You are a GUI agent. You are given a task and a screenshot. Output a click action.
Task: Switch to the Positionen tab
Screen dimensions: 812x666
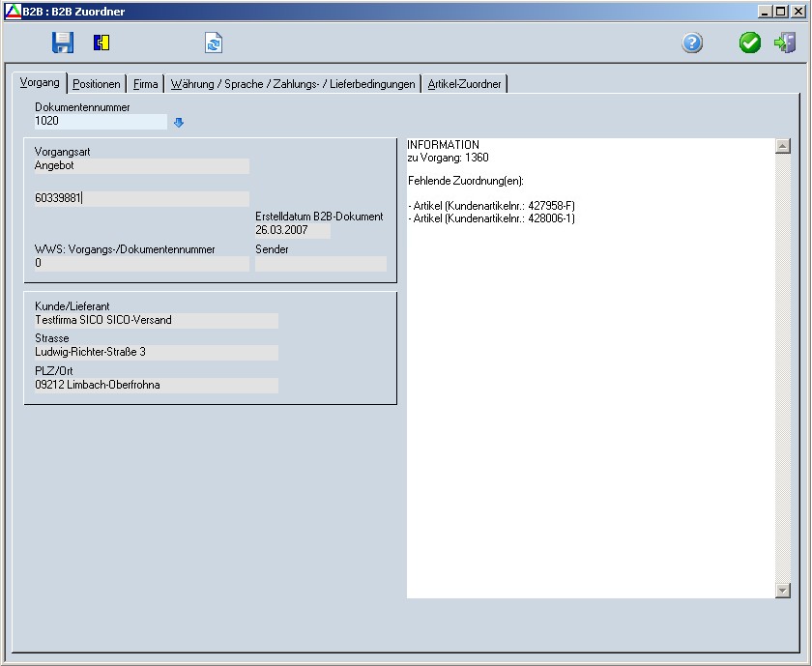(x=97, y=84)
